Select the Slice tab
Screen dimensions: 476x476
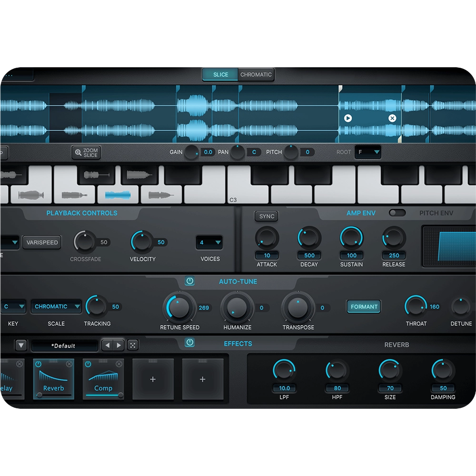coord(220,74)
